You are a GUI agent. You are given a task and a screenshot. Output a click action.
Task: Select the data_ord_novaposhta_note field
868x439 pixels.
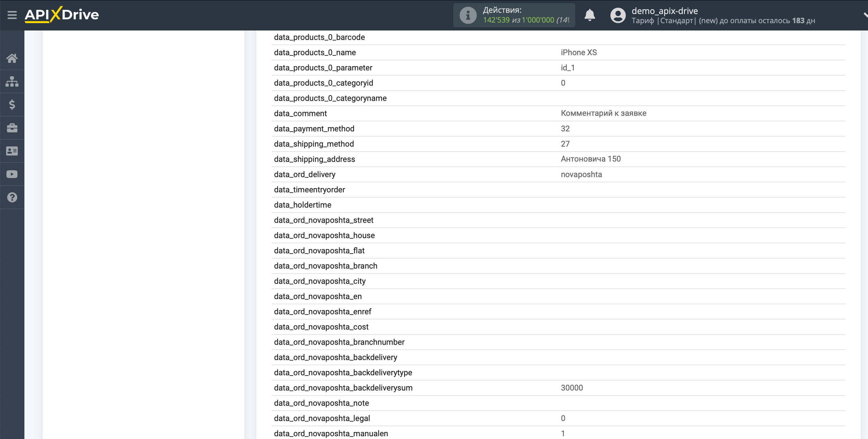[321, 403]
